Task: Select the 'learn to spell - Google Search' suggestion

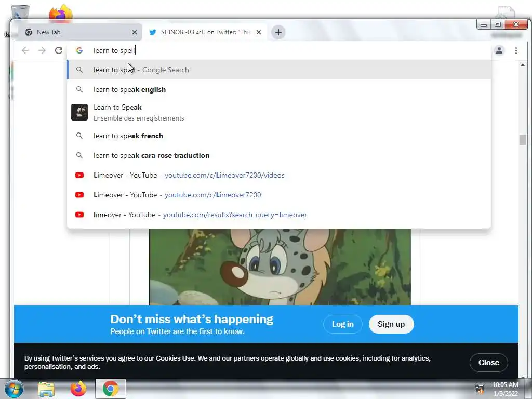Action: click(279, 70)
